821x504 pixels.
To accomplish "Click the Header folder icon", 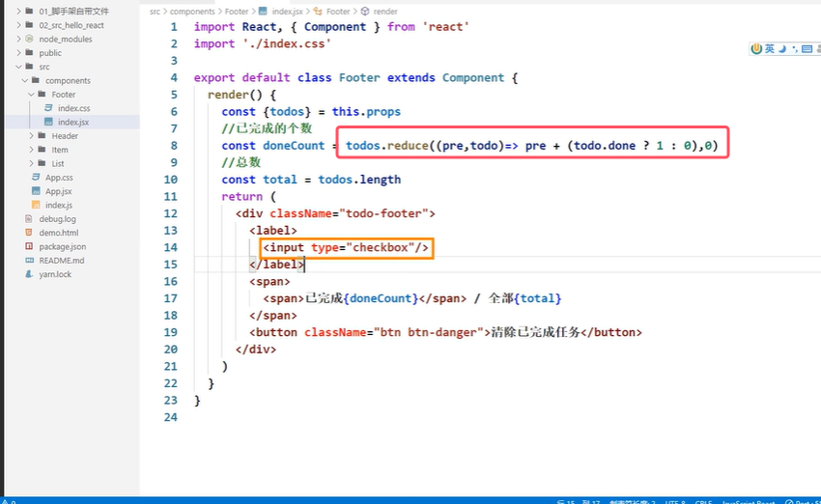I will coord(42,135).
